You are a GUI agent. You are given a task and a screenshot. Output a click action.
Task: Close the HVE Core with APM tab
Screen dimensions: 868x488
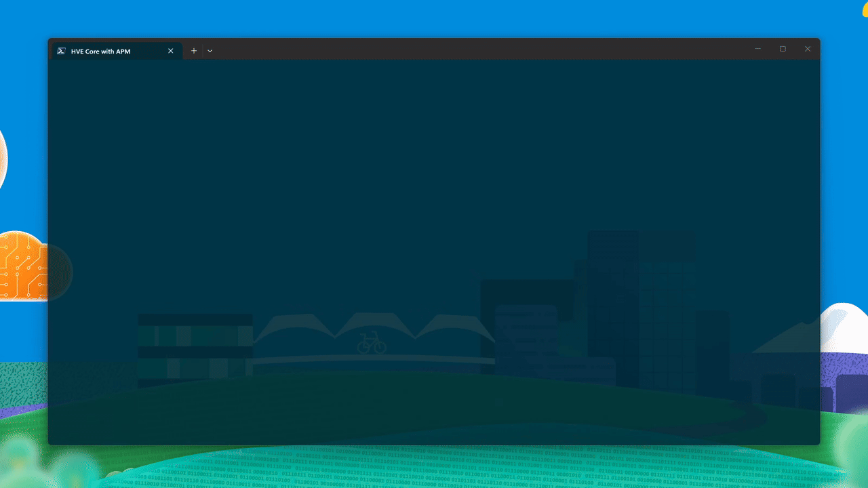tap(171, 51)
